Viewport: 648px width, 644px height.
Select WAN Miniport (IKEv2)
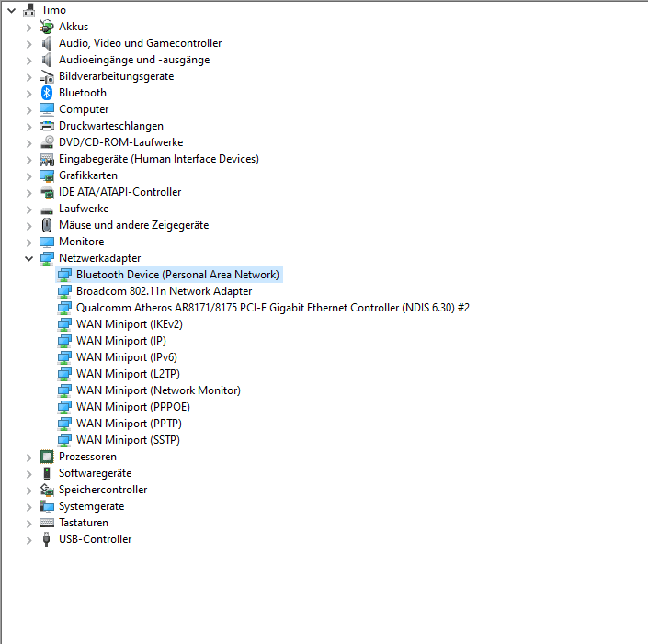point(130,324)
